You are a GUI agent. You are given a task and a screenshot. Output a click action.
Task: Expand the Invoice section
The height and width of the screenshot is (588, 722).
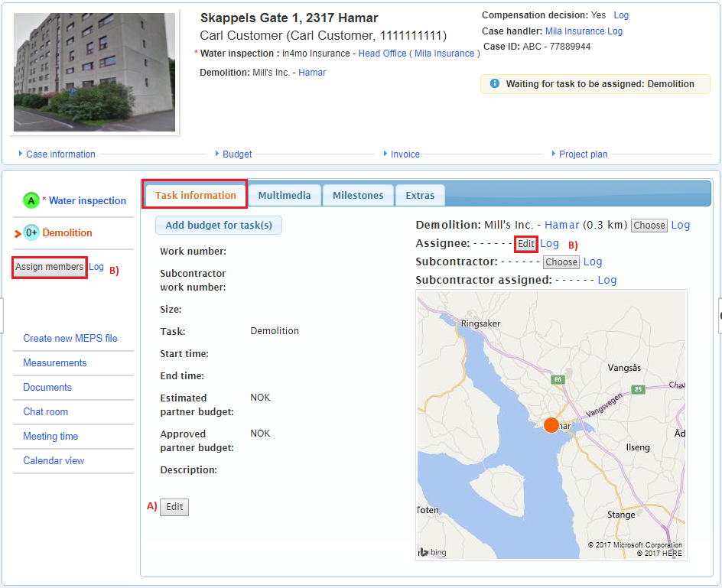pos(405,154)
